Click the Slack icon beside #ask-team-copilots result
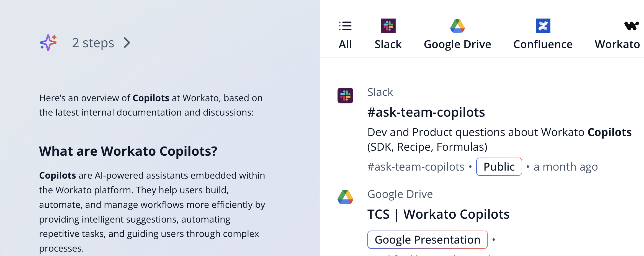Viewport: 644px width, 256px height. (x=345, y=95)
